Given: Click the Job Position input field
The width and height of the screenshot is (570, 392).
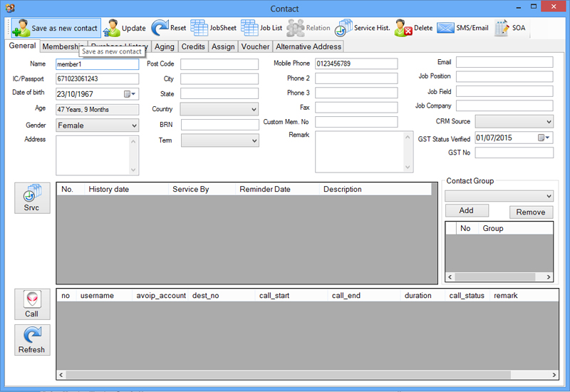Looking at the screenshot, I should pyautogui.click(x=504, y=76).
